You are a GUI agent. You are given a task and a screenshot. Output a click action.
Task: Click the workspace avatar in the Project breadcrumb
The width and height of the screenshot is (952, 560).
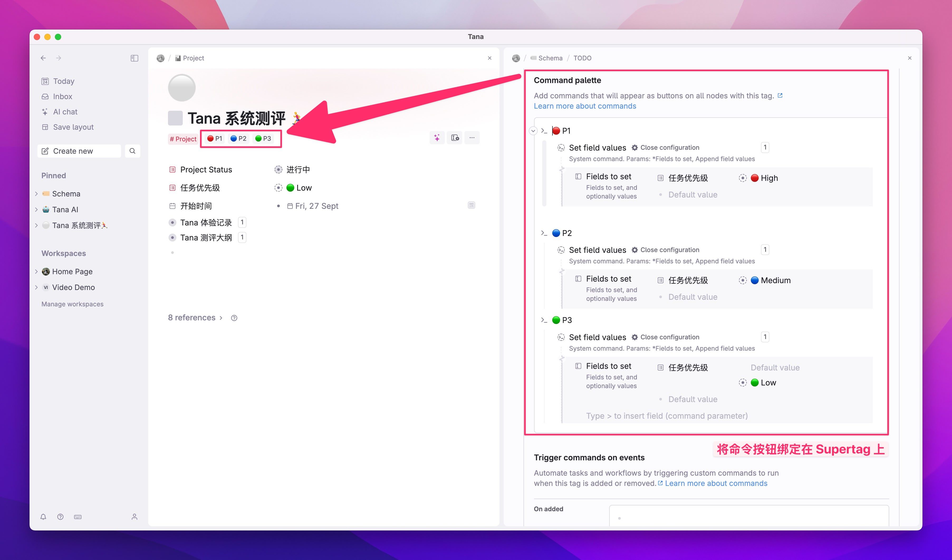pos(161,58)
